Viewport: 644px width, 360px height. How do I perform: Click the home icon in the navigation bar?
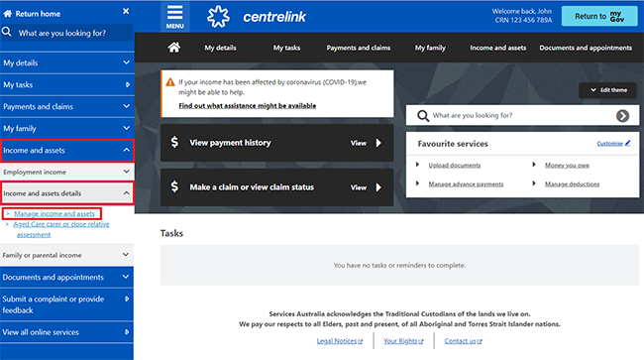click(x=173, y=48)
